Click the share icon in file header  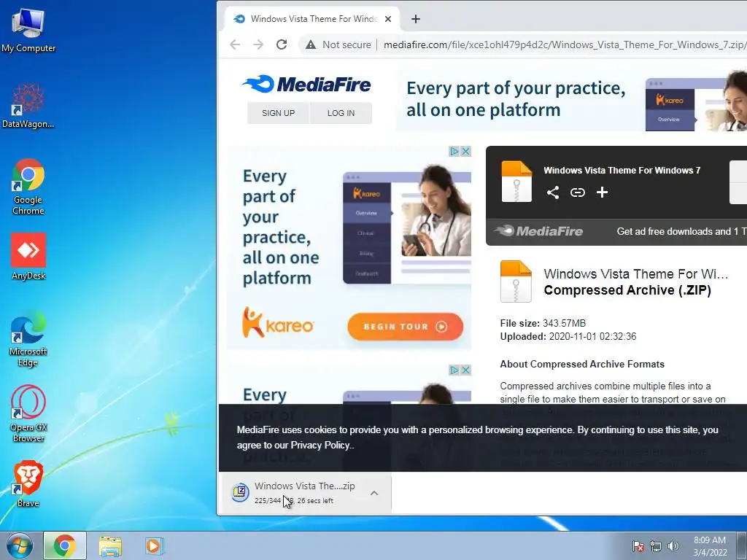pos(553,192)
